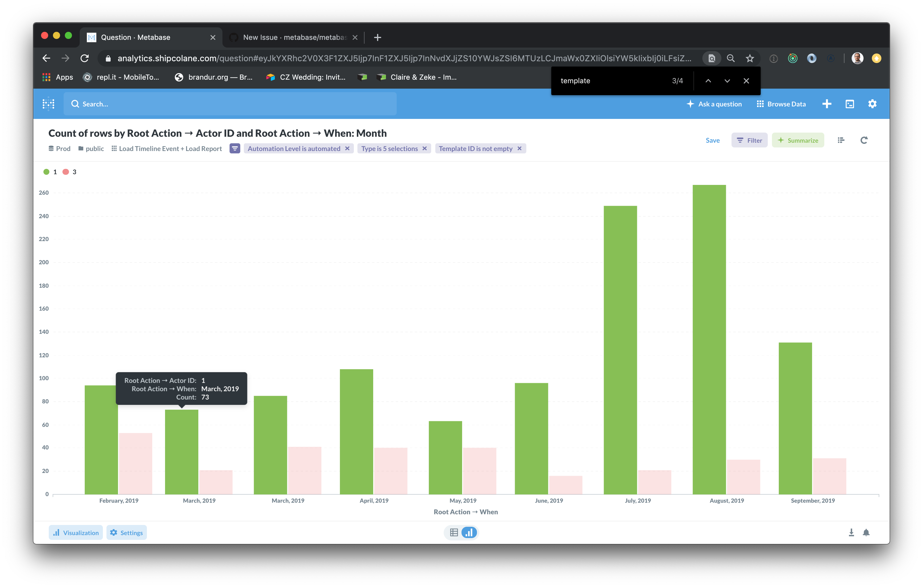Open the SQL query console icon
This screenshot has height=588, width=923.
tap(850, 104)
